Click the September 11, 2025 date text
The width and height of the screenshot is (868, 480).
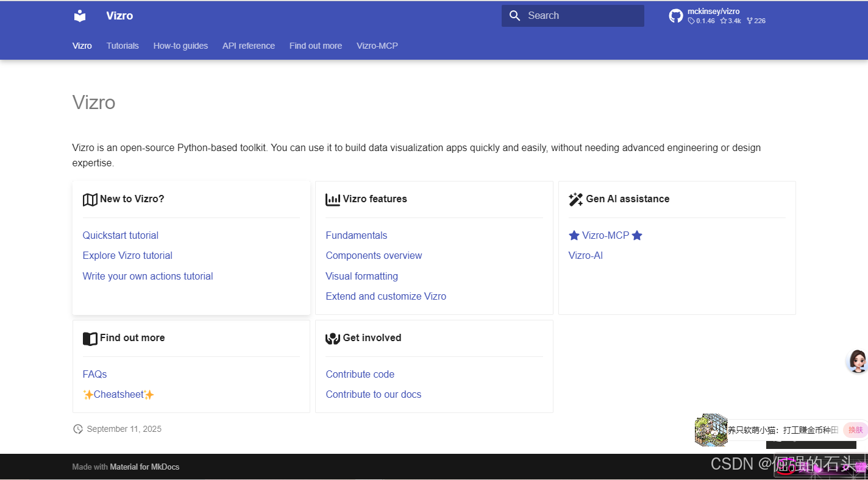pos(124,429)
